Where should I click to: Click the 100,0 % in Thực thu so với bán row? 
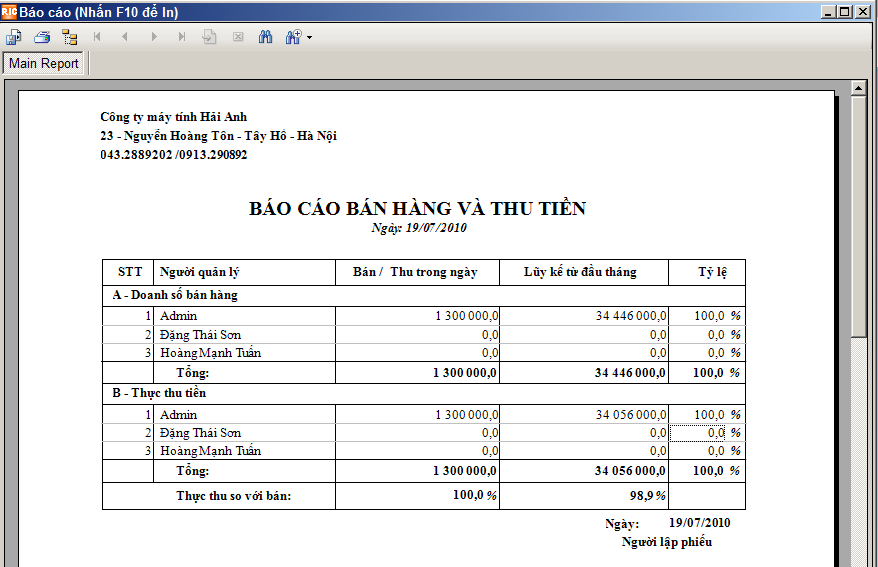475,495
